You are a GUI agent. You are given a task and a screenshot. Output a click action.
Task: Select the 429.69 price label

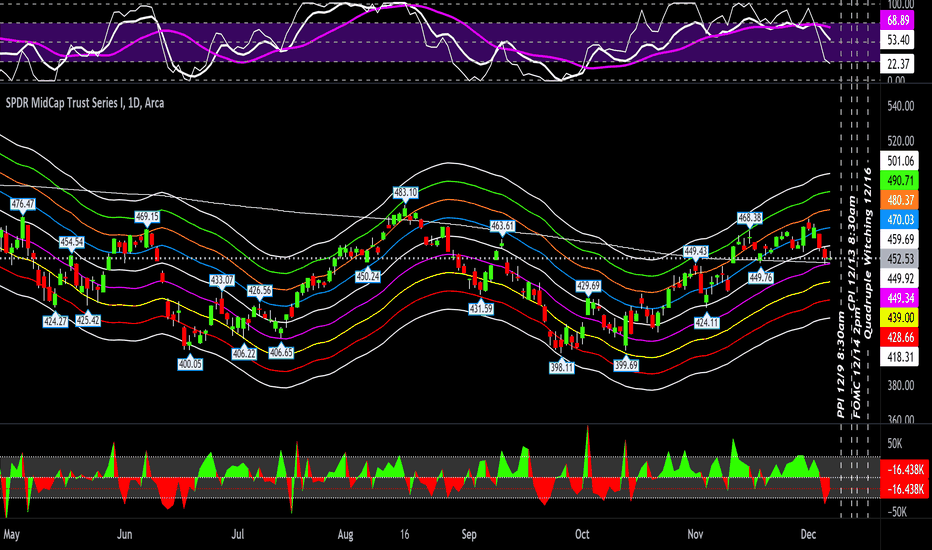[588, 285]
